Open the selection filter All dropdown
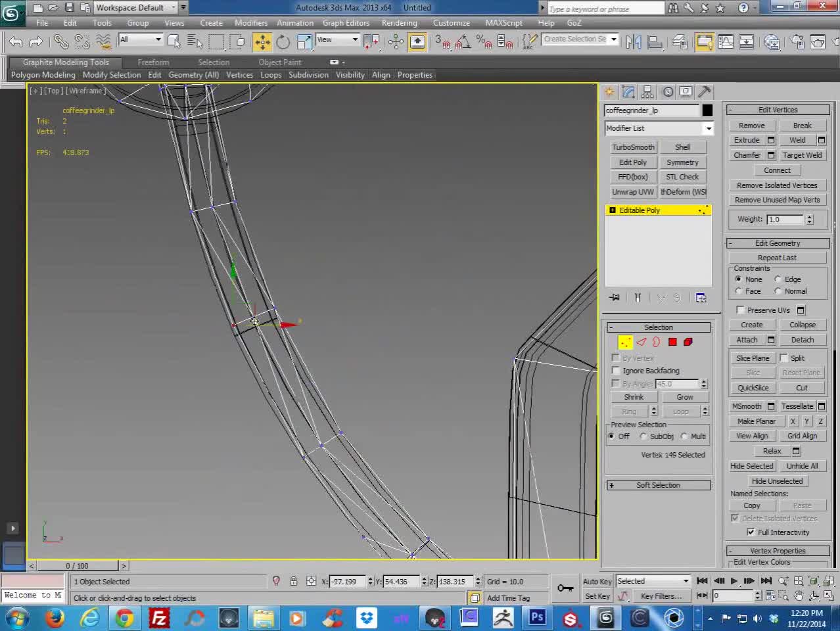Image resolution: width=840 pixels, height=631 pixels. click(x=140, y=39)
